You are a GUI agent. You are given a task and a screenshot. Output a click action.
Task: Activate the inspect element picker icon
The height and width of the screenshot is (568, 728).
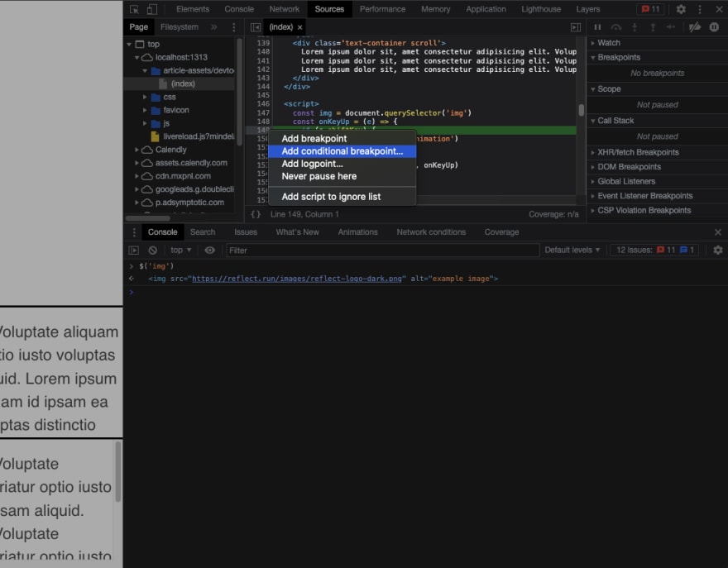134,9
